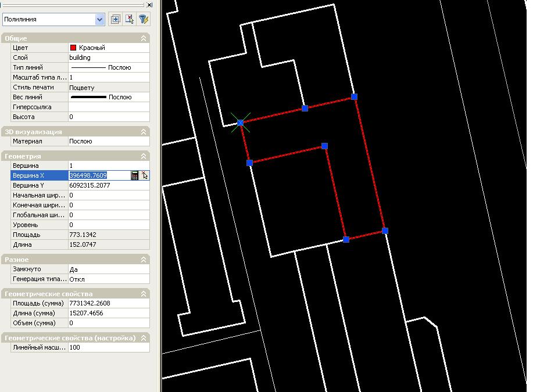
Task: Select the Слой building value field
Action: click(108, 57)
